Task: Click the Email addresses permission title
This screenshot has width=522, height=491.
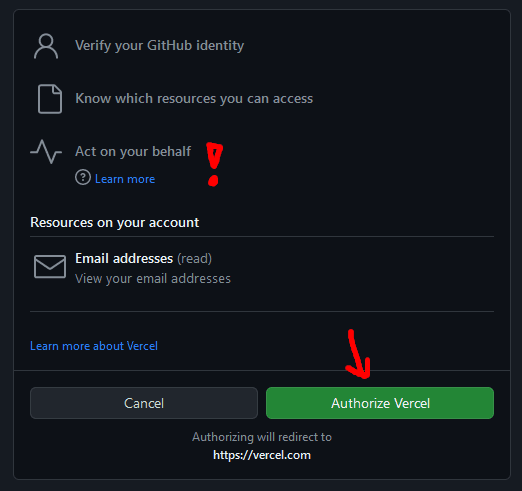Action: point(124,259)
